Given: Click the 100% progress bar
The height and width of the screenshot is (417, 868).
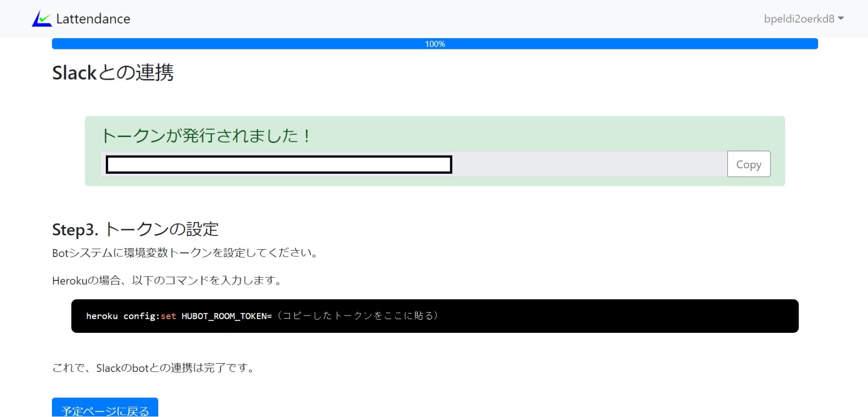Looking at the screenshot, I should pos(435,44).
